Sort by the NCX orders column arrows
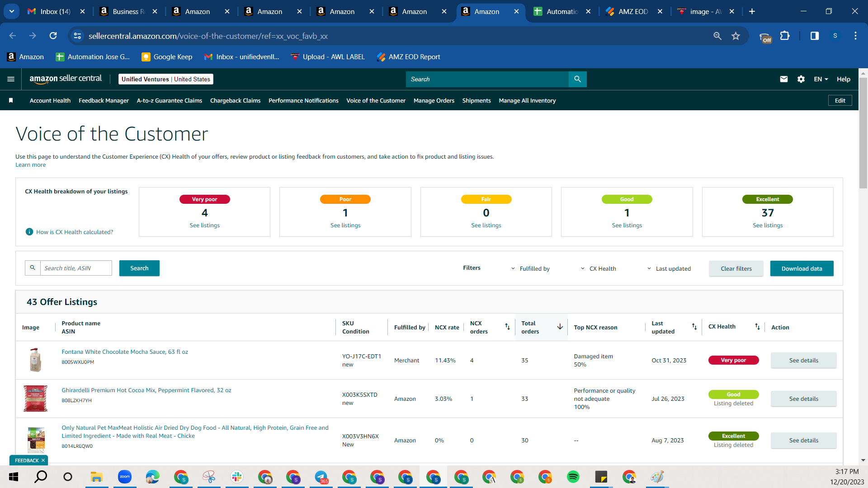This screenshot has width=868, height=488. click(x=507, y=327)
